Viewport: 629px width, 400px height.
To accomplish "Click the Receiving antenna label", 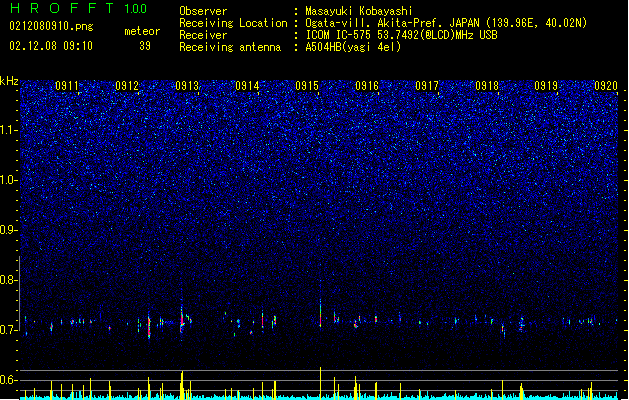I will coord(230,47).
